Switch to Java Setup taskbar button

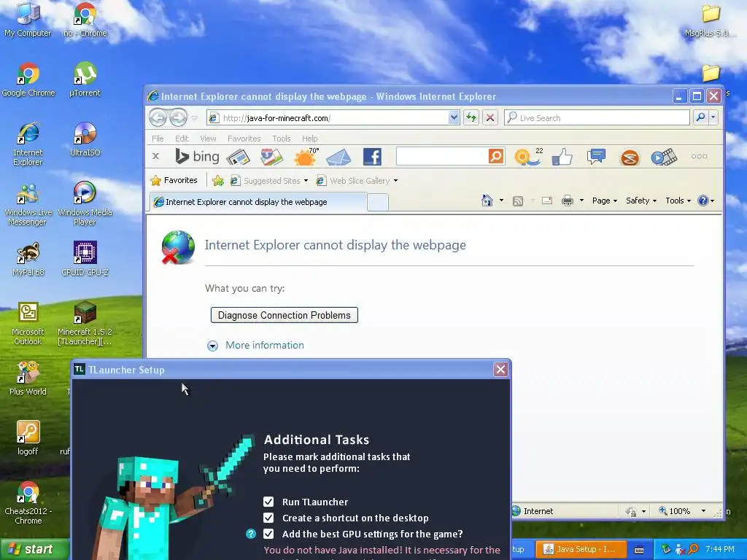(580, 550)
